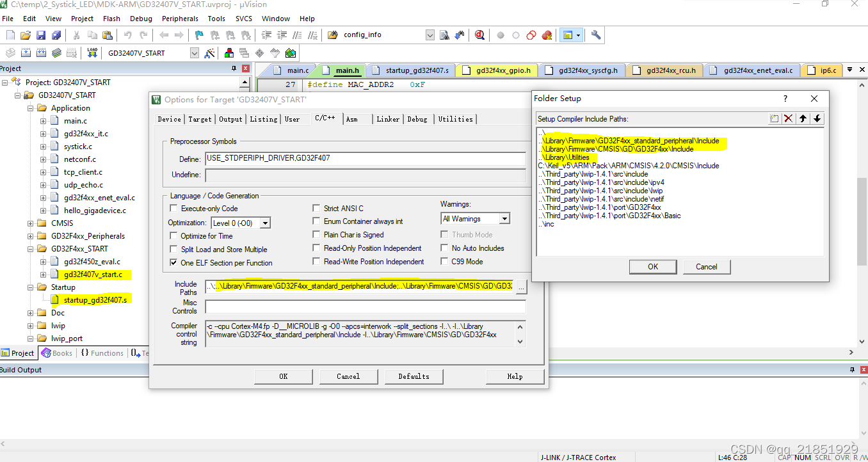Click OK in Folder Setup dialog
The width and height of the screenshot is (868, 462).
tap(653, 267)
